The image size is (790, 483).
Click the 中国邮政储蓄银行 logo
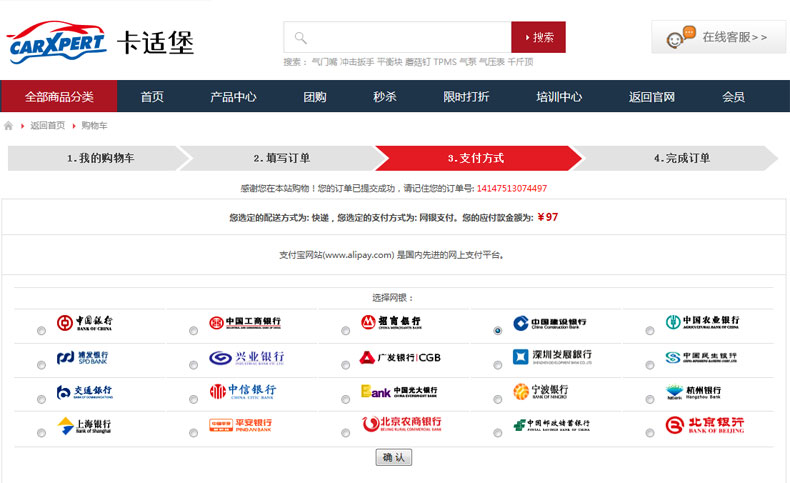point(551,425)
